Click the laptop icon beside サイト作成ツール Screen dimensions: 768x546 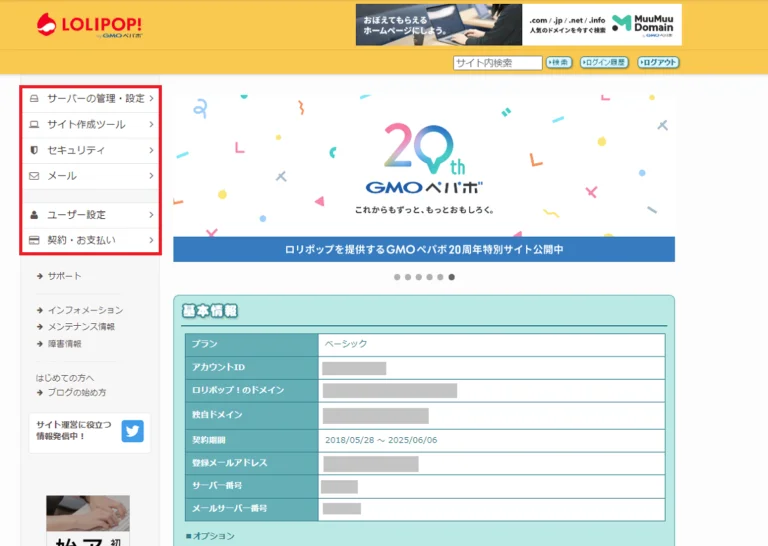click(34, 124)
